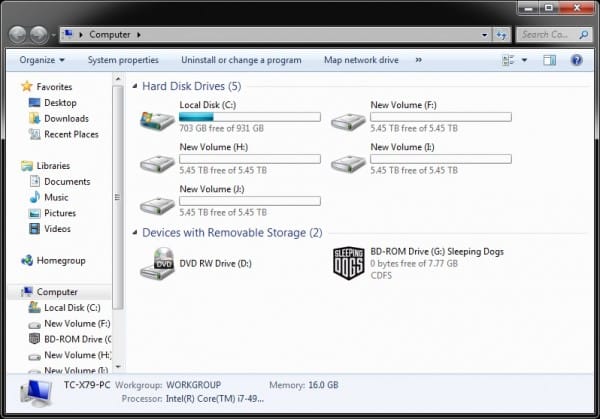
Task: Select BD-ROM Drive in the sidebar tree
Action: pos(78,339)
